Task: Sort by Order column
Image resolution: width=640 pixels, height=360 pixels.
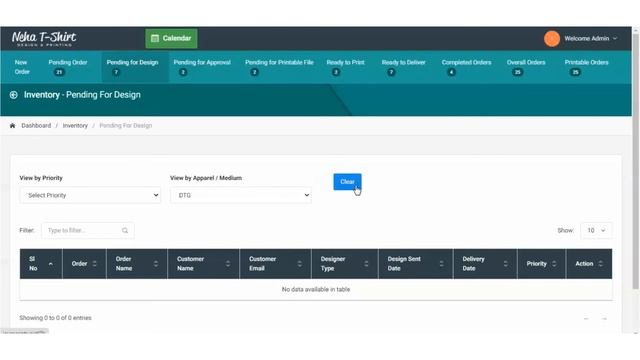Action: pos(84,264)
